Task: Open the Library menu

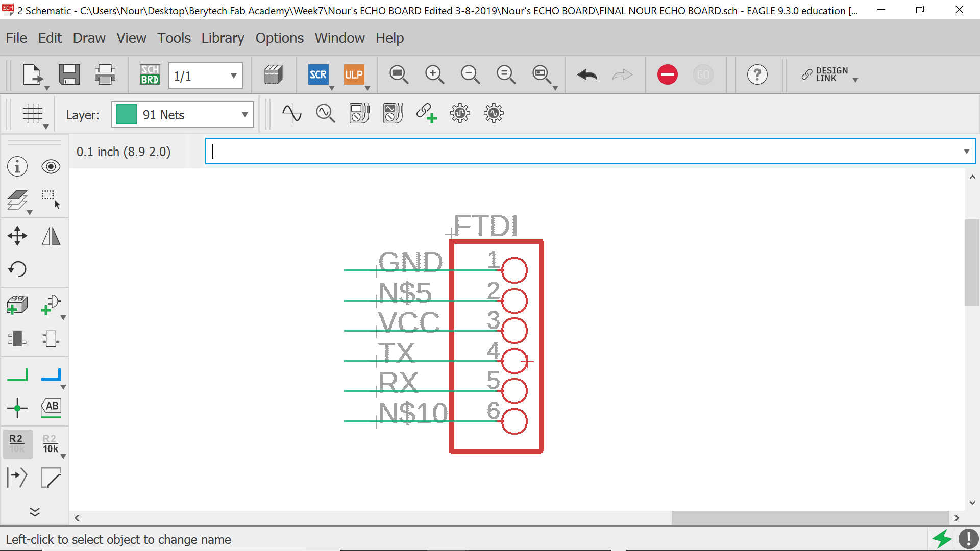Action: (x=223, y=38)
